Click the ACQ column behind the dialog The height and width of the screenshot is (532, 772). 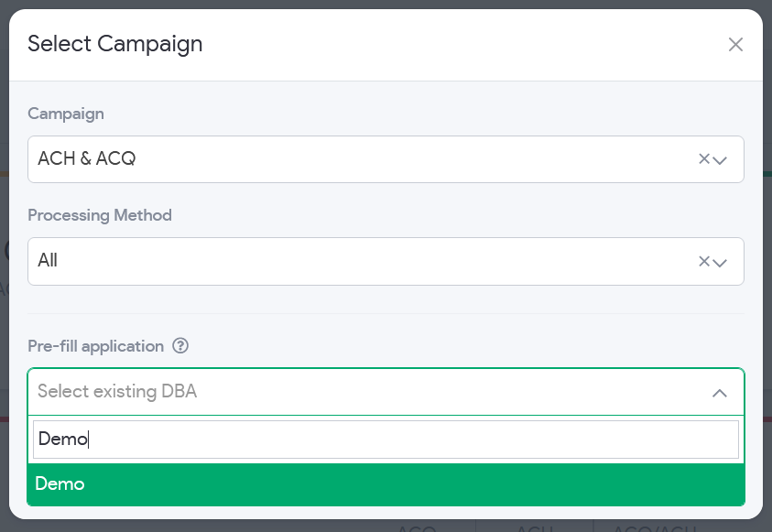click(419, 527)
